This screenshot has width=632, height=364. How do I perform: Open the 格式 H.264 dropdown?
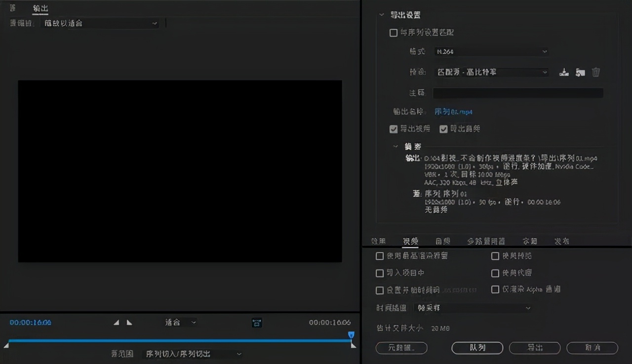point(491,51)
